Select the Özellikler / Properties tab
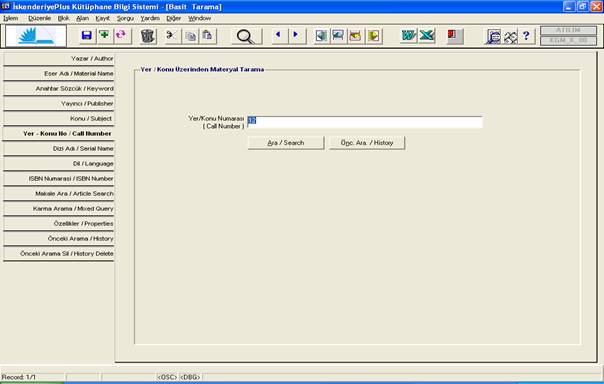This screenshot has height=384, width=604. point(59,224)
